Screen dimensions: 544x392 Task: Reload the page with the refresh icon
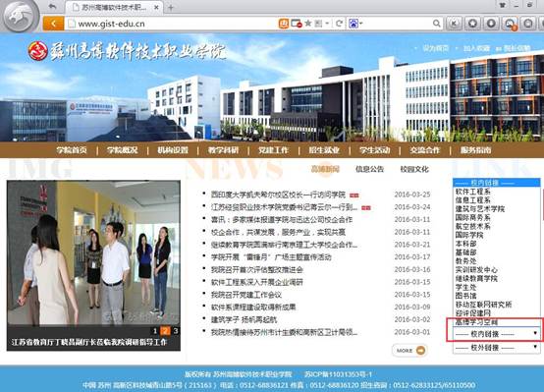(x=339, y=24)
